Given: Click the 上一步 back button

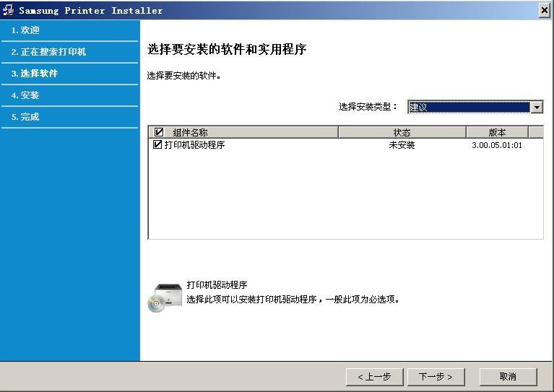Looking at the screenshot, I should tap(375, 376).
